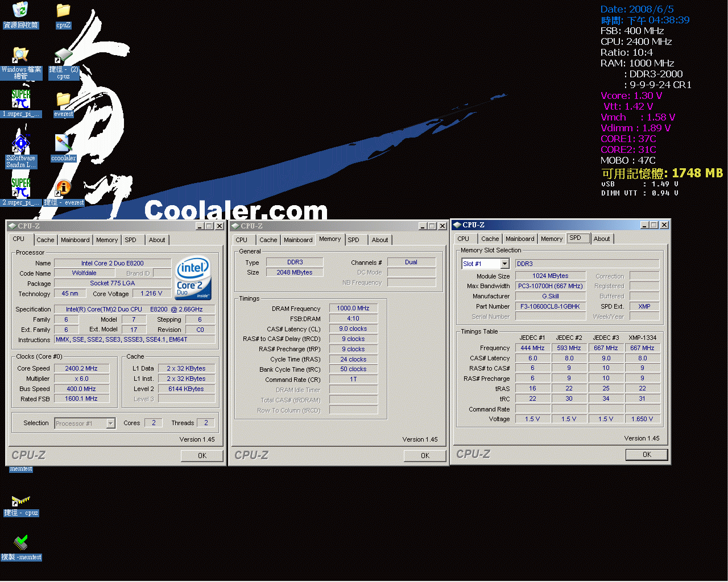728x582 pixels.
Task: Click title bar icon of left CPU-Z window
Action: click(x=12, y=226)
